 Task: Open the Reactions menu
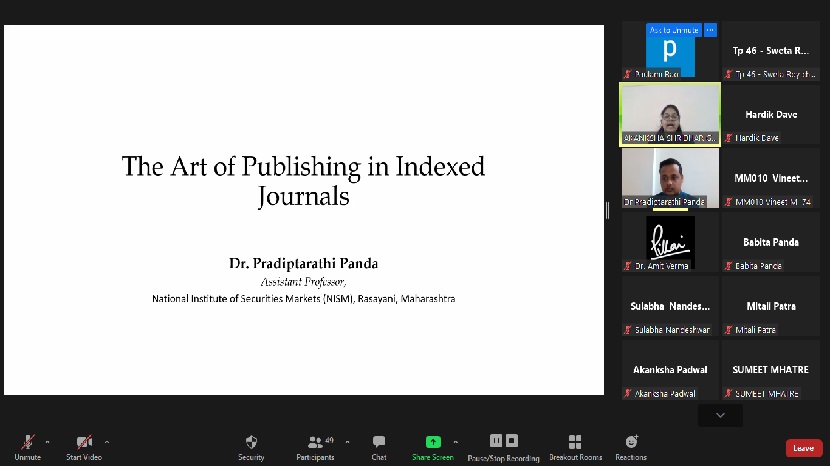[631, 442]
